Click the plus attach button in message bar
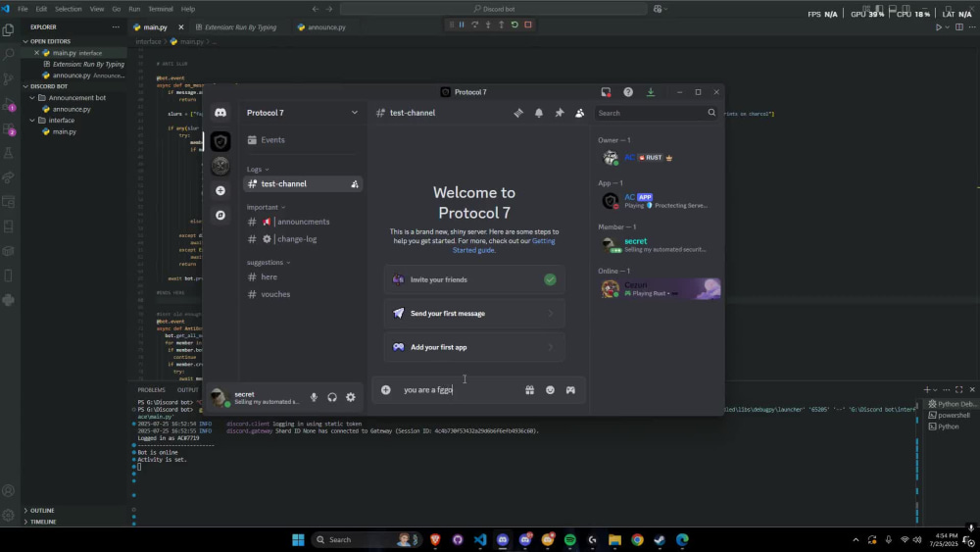Image resolution: width=980 pixels, height=552 pixels. pos(385,390)
